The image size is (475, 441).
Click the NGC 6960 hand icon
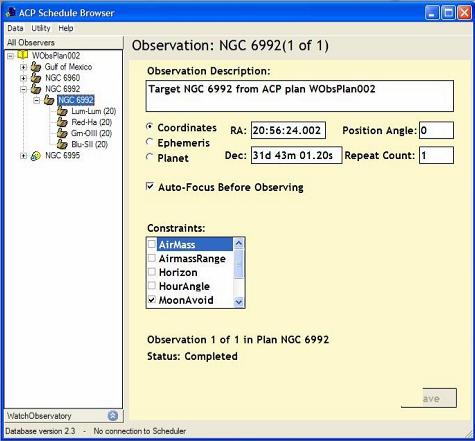click(x=36, y=78)
